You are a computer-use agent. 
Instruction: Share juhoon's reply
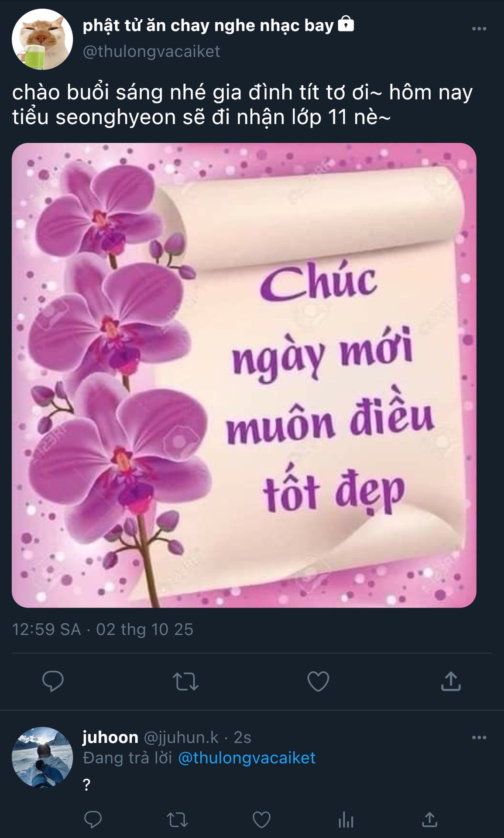(x=429, y=819)
